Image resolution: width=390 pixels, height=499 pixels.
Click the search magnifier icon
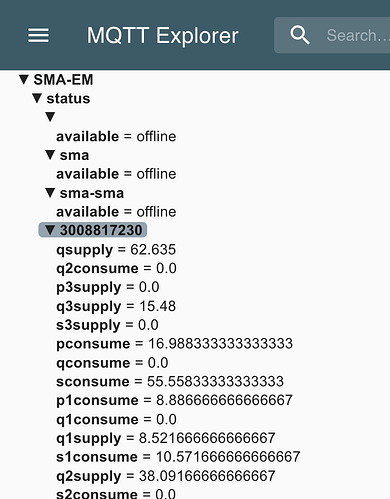click(x=300, y=35)
